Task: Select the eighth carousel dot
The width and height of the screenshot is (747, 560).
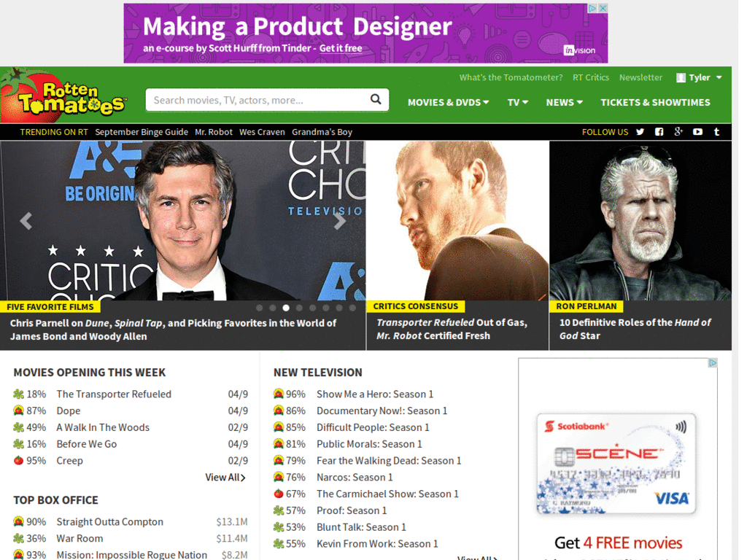Action: point(352,308)
